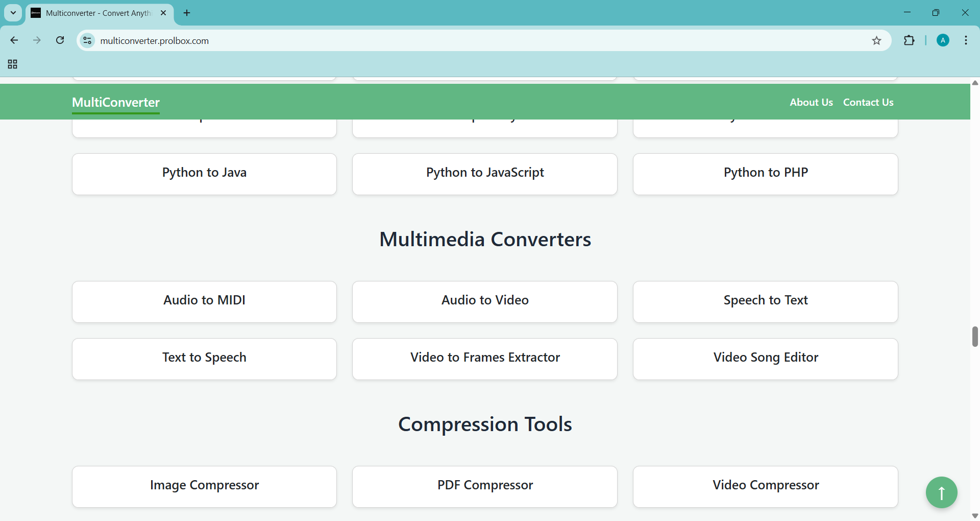Open a new browser tab
This screenshot has height=521, width=980.
pyautogui.click(x=187, y=13)
